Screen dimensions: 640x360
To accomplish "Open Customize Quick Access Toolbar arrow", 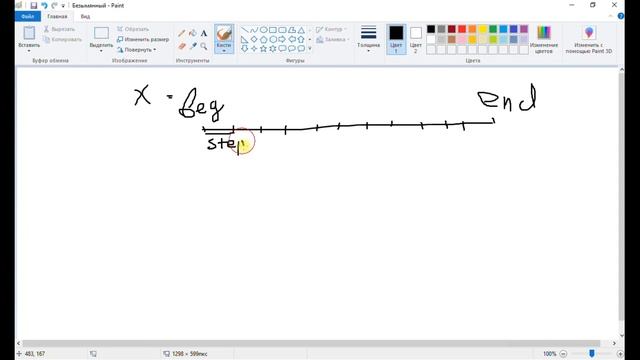I will point(63,6).
